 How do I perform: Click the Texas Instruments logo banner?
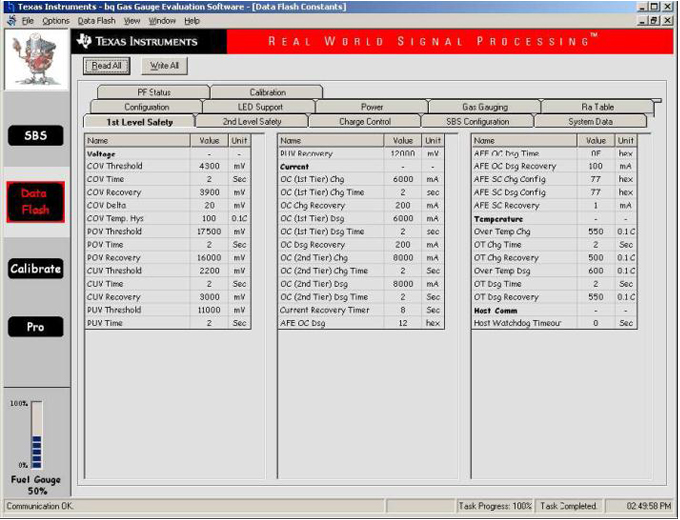(149, 42)
